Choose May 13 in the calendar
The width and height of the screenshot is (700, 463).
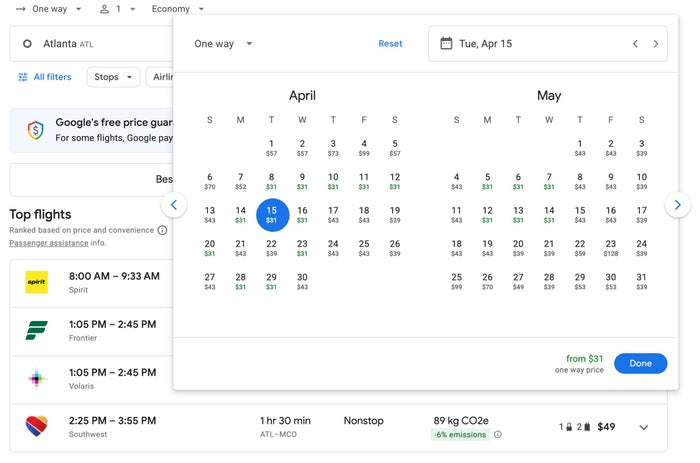tap(518, 215)
